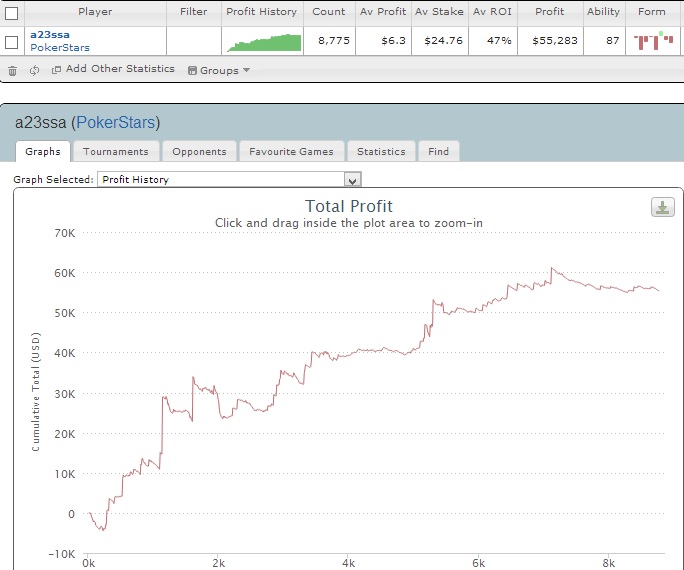This screenshot has height=570, width=684.
Task: Click the 4k x-axis label
Action: 348,563
